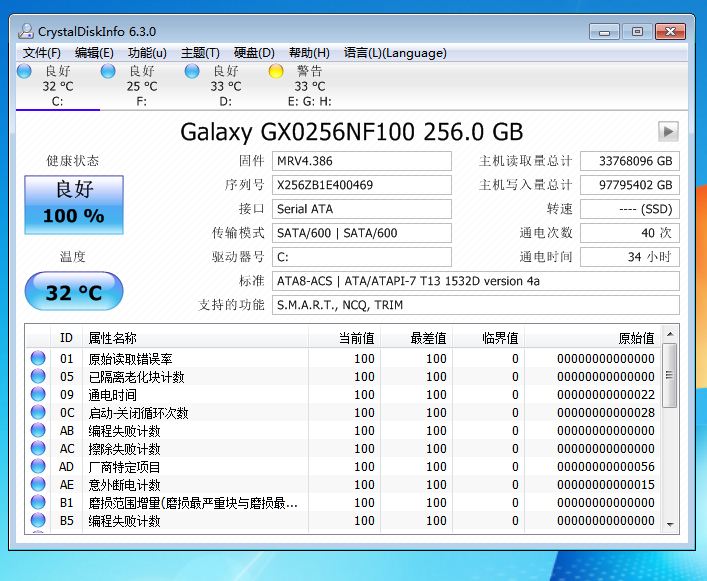Click raw value 00000000000056
The width and height of the screenshot is (707, 581).
tap(606, 467)
